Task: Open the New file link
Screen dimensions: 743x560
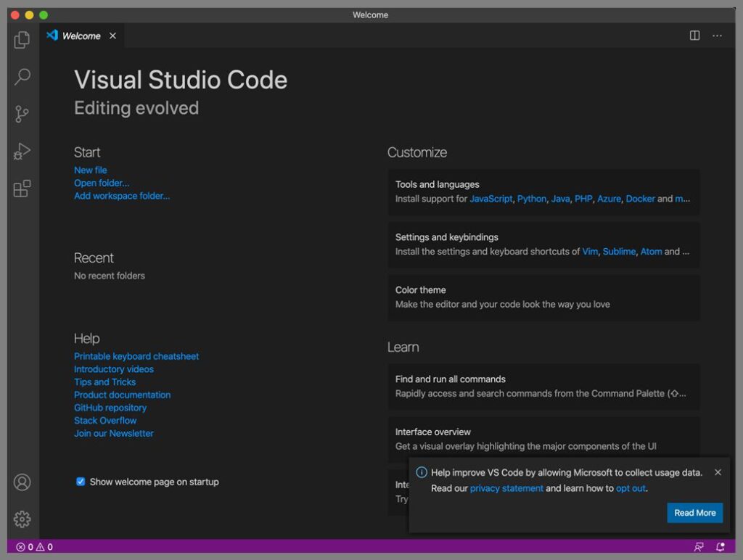Action: pyautogui.click(x=90, y=170)
